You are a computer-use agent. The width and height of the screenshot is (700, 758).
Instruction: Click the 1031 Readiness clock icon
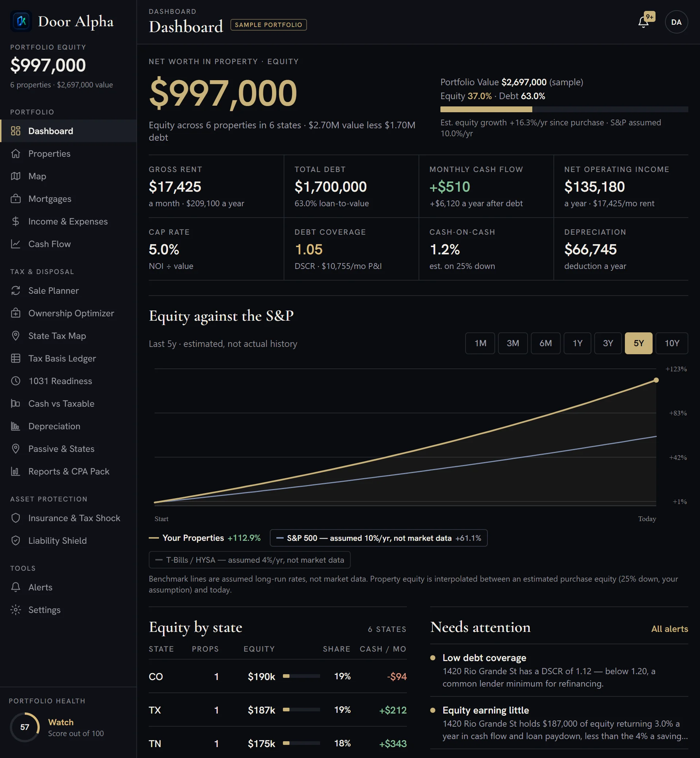[x=16, y=381]
